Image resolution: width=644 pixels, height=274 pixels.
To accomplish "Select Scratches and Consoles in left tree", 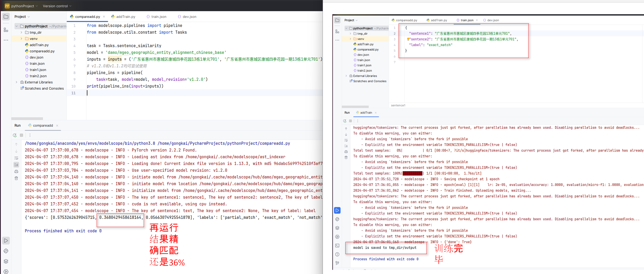I will click(x=42, y=88).
